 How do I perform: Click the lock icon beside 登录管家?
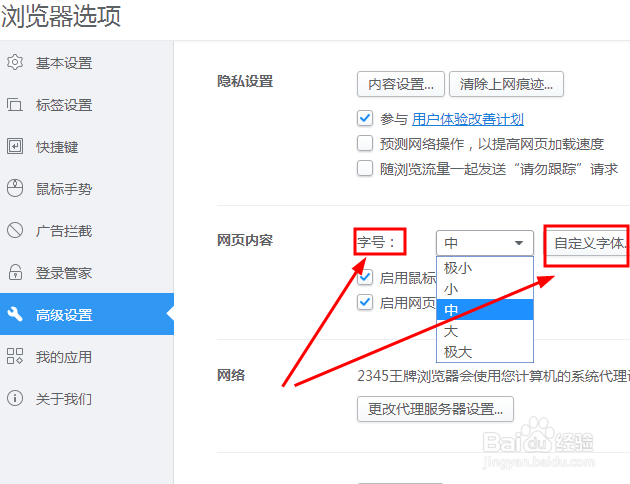click(15, 272)
